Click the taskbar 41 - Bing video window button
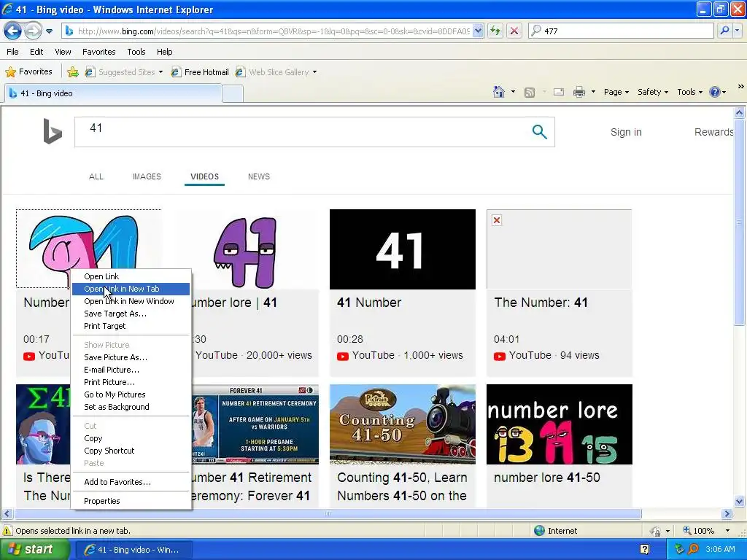 [134, 550]
